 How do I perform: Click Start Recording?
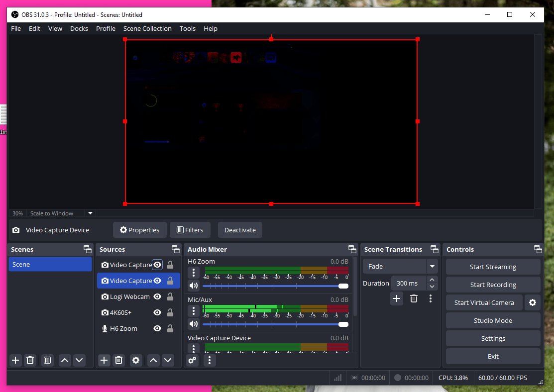pos(493,285)
